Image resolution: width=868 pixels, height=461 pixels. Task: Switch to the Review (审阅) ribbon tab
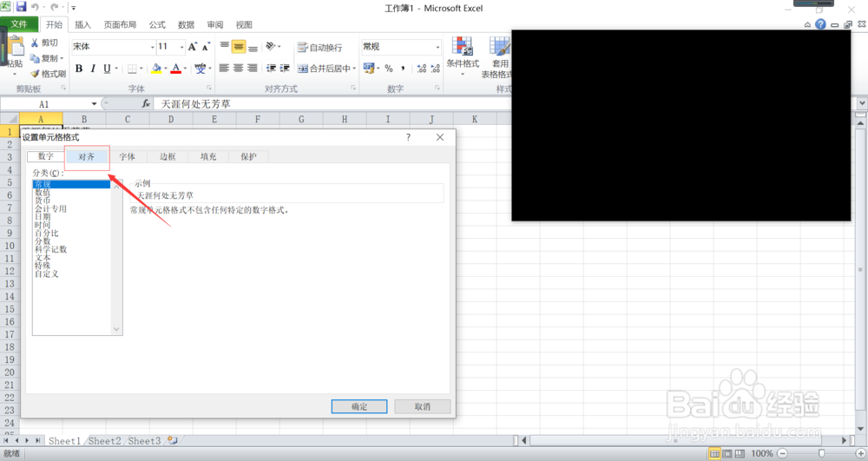point(215,25)
